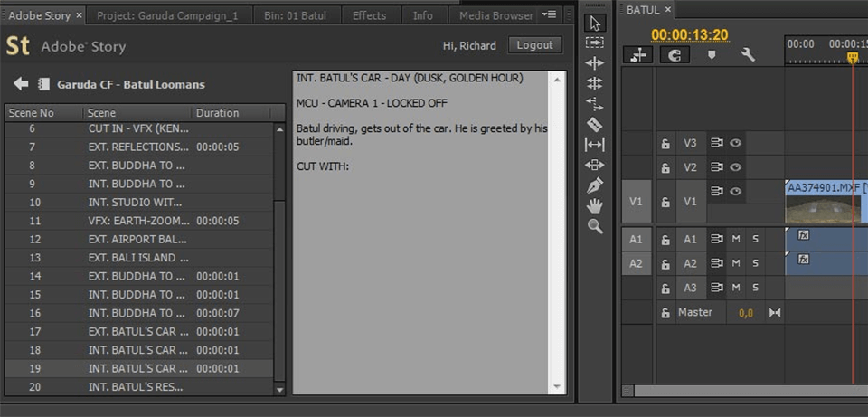Image resolution: width=868 pixels, height=417 pixels.
Task: Toggle the V3 track lock
Action: (665, 144)
